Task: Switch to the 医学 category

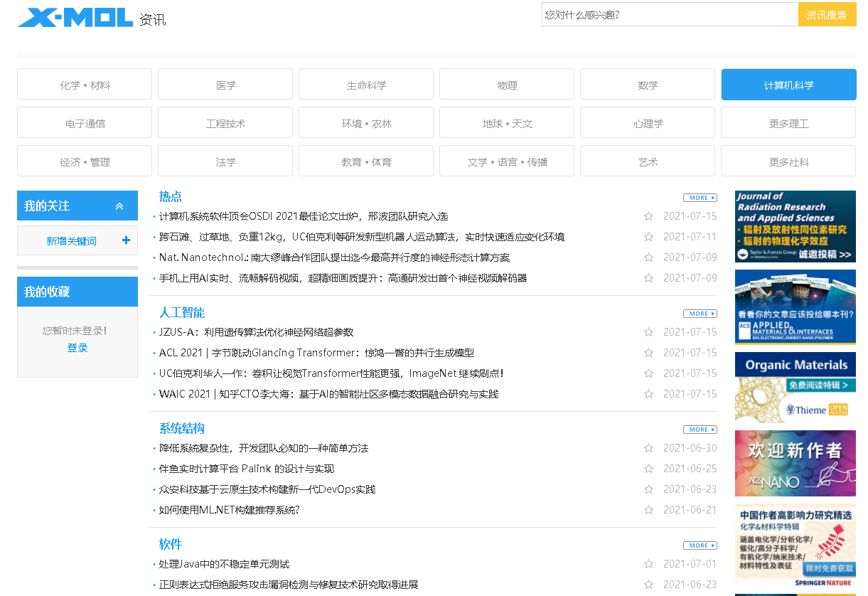Action: pos(225,84)
